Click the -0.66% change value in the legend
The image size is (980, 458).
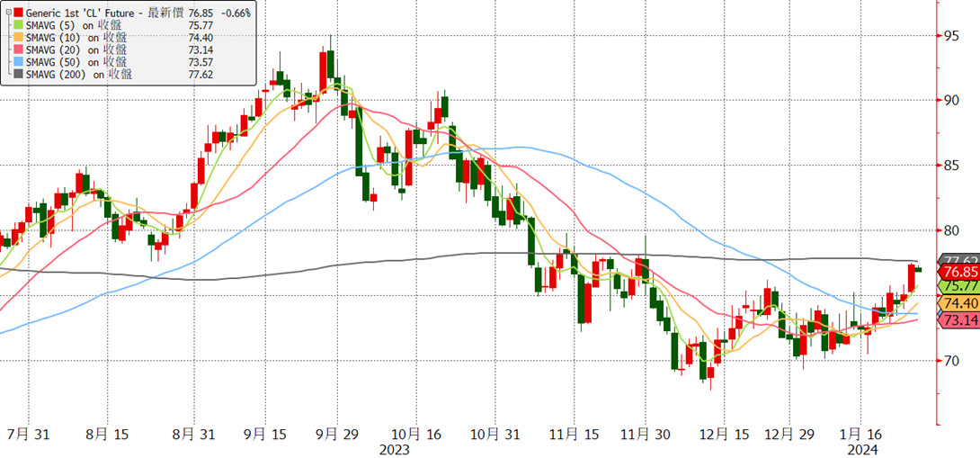236,13
